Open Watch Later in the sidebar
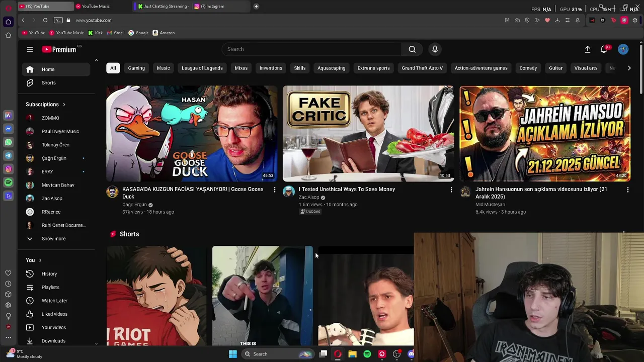This screenshot has width=644, height=362. pos(56,301)
